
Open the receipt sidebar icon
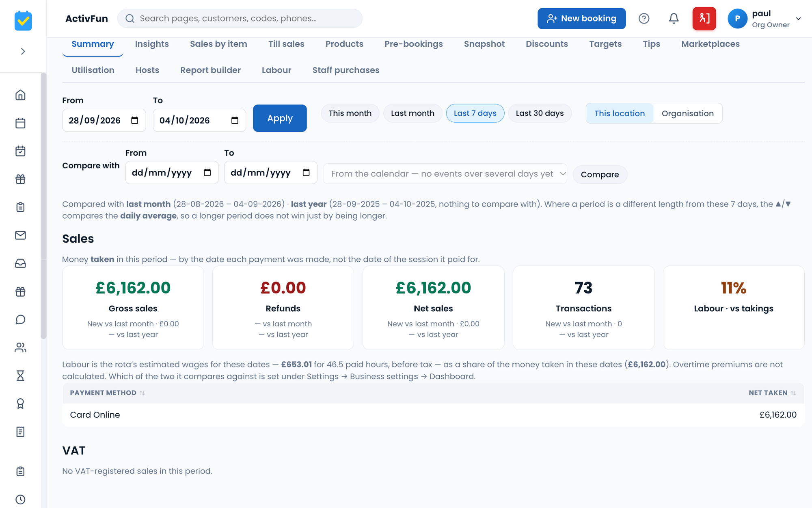point(20,432)
